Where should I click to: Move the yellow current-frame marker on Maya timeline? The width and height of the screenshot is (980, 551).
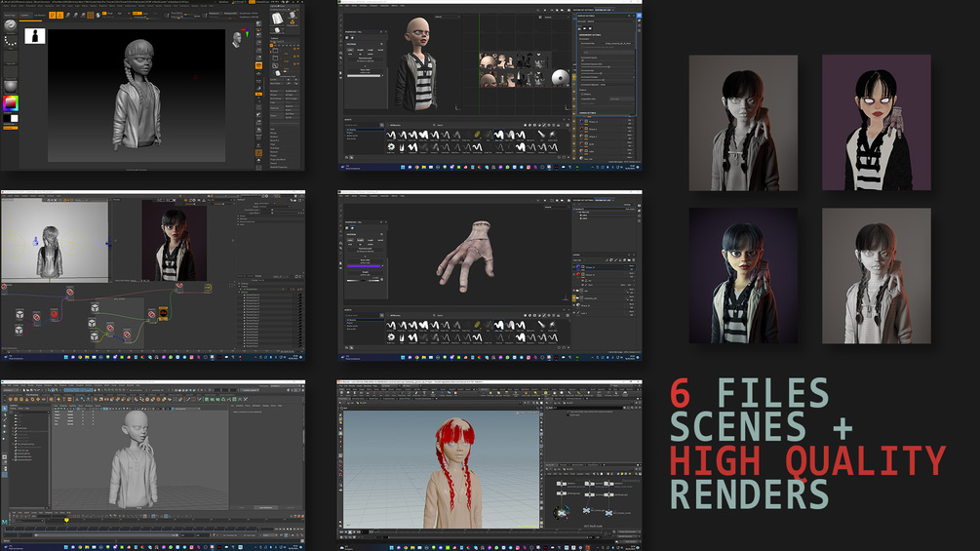[x=66, y=521]
